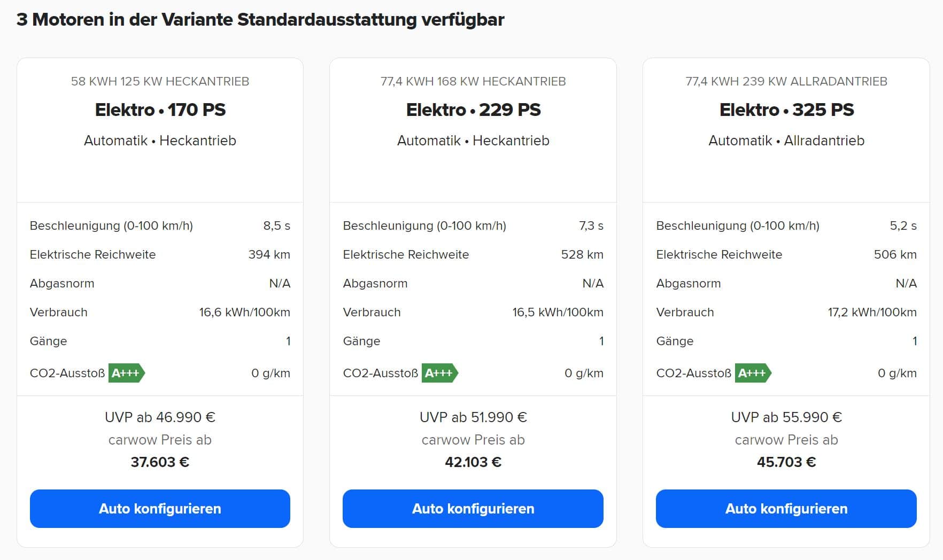Click the 3 Motoren Standardausstattung heading
Screen dimensions: 943x560
tap(260, 20)
